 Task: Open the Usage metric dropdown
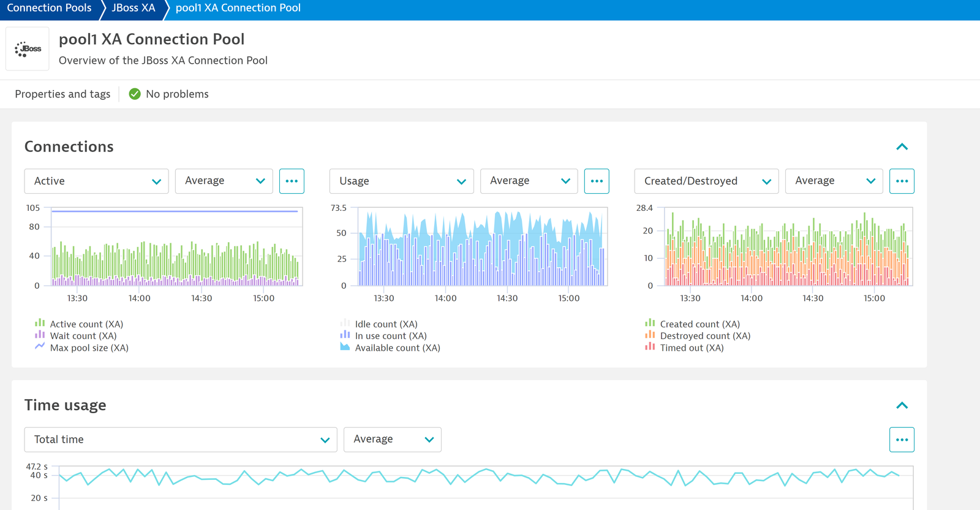pyautogui.click(x=402, y=181)
